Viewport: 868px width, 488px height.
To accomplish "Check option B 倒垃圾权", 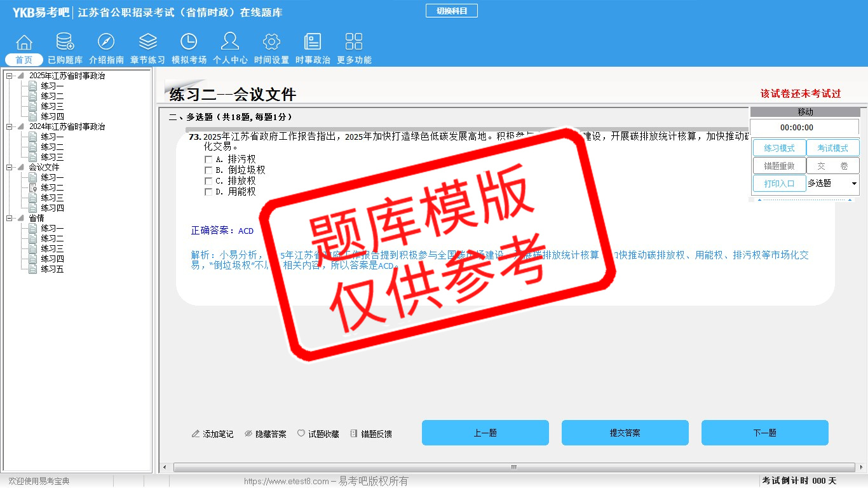I will (x=208, y=170).
